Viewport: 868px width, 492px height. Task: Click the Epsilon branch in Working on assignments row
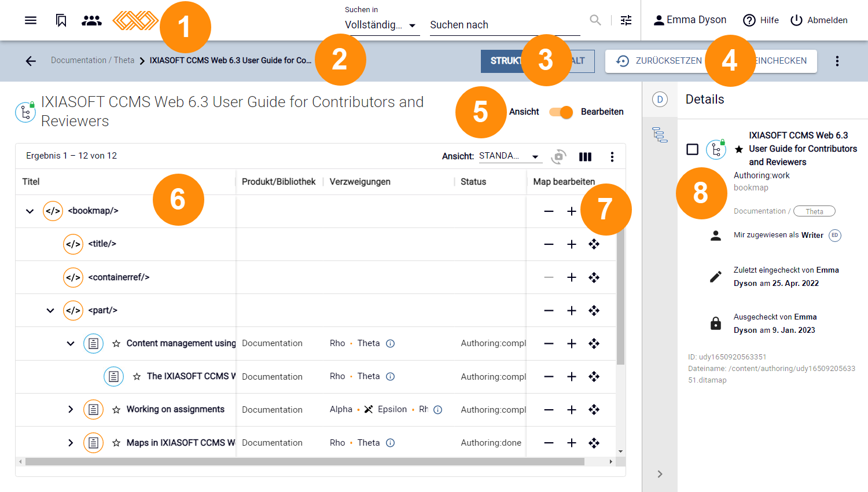click(x=392, y=410)
